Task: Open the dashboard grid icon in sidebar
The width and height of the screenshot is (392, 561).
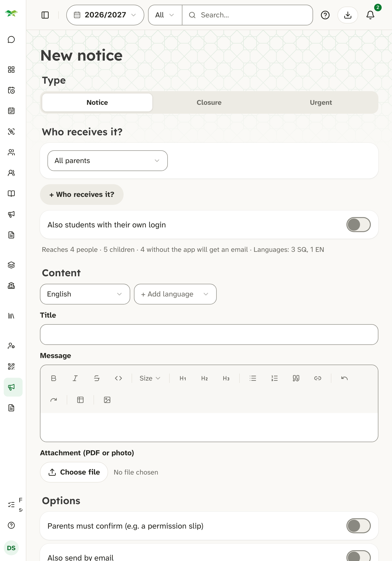Action: click(11, 70)
